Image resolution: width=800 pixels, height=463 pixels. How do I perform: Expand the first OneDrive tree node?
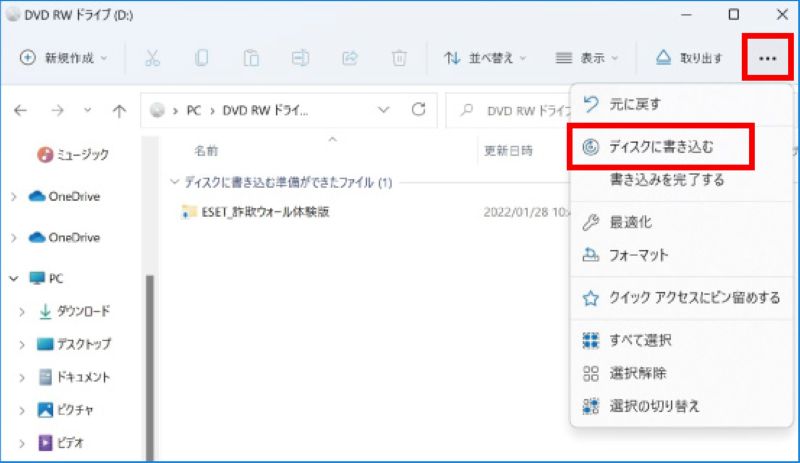tap(14, 197)
